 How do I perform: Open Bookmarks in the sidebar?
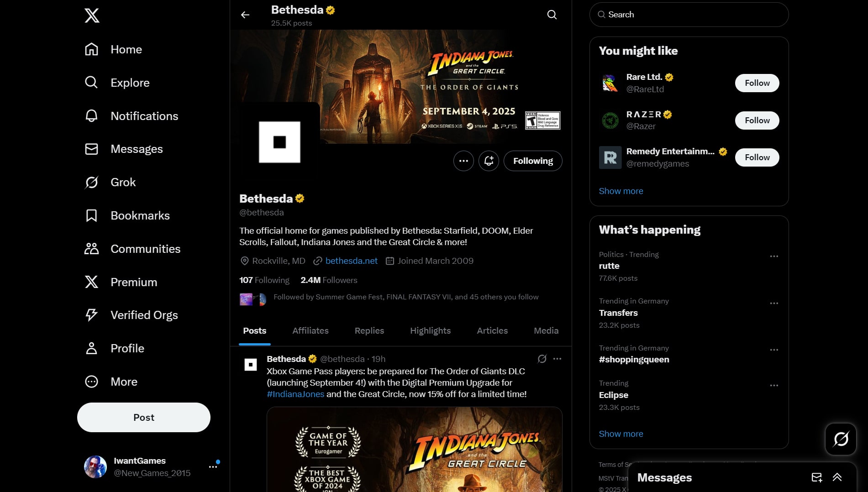tap(127, 215)
